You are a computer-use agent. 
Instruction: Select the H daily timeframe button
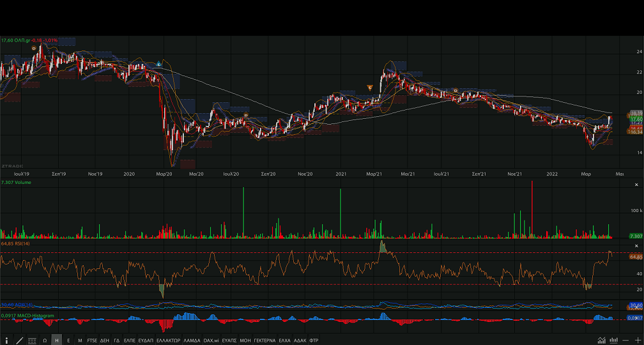point(57,340)
